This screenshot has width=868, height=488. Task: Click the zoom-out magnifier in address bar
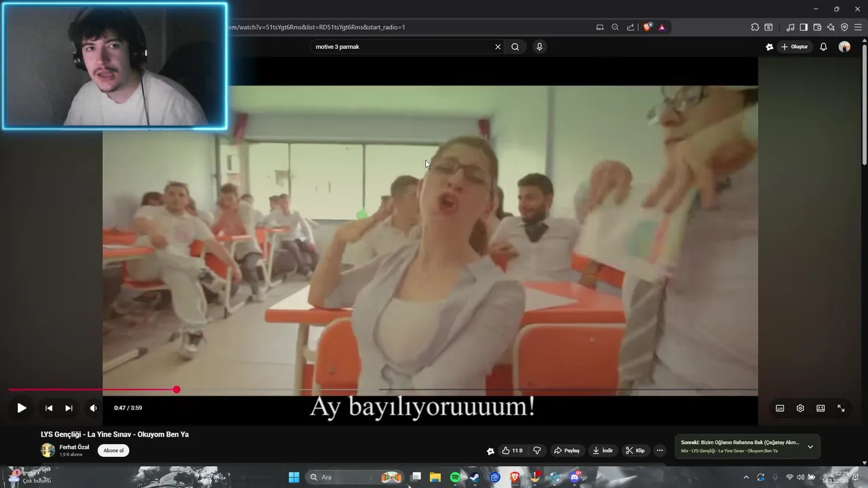pos(615,27)
